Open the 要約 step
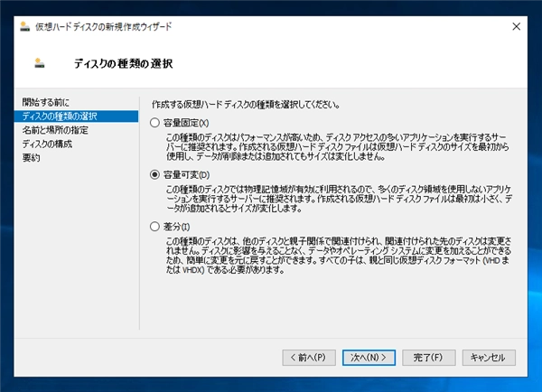 (x=31, y=158)
